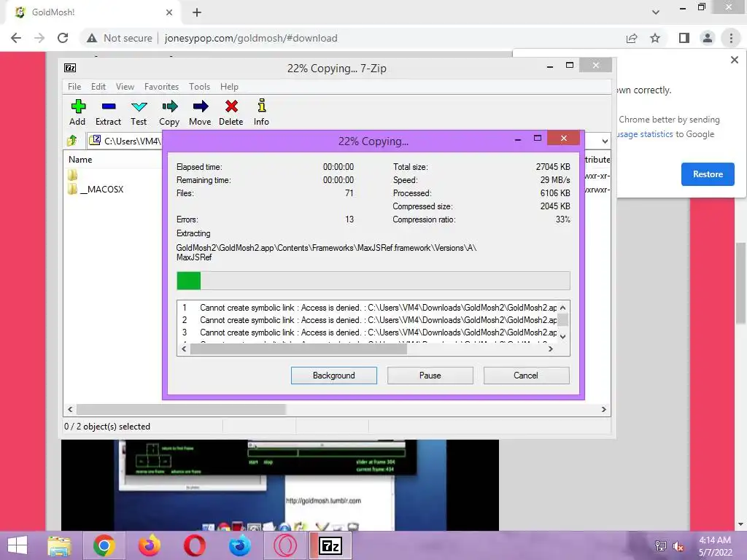The width and height of the screenshot is (747, 560).
Task: Close the GoldMosh! tab
Action: pyautogui.click(x=169, y=12)
